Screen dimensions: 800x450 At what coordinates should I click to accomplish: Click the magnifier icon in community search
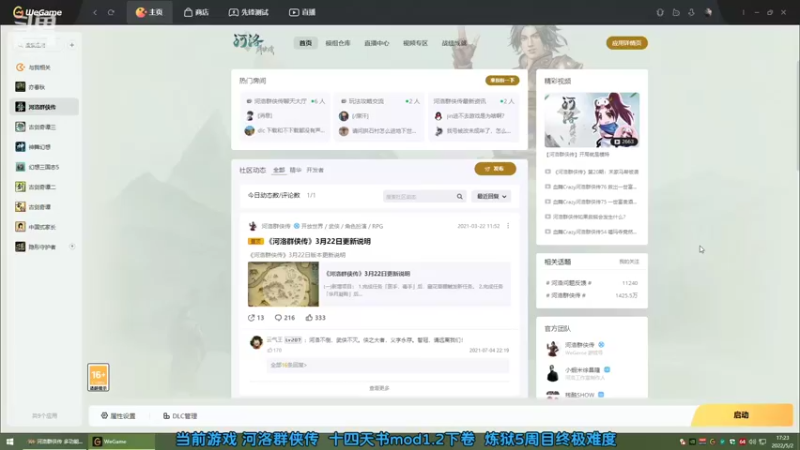460,196
